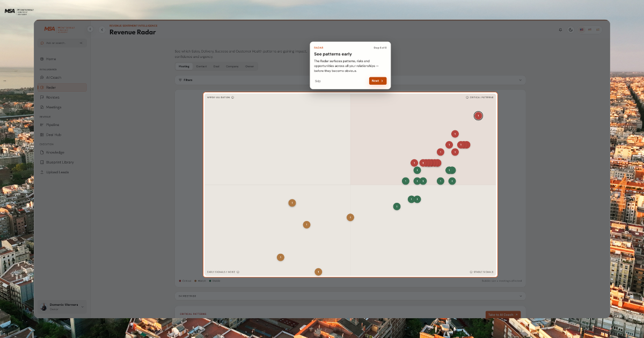Toggle dark mode with moon icon
Screen dimensions: 644x338
tap(570, 30)
